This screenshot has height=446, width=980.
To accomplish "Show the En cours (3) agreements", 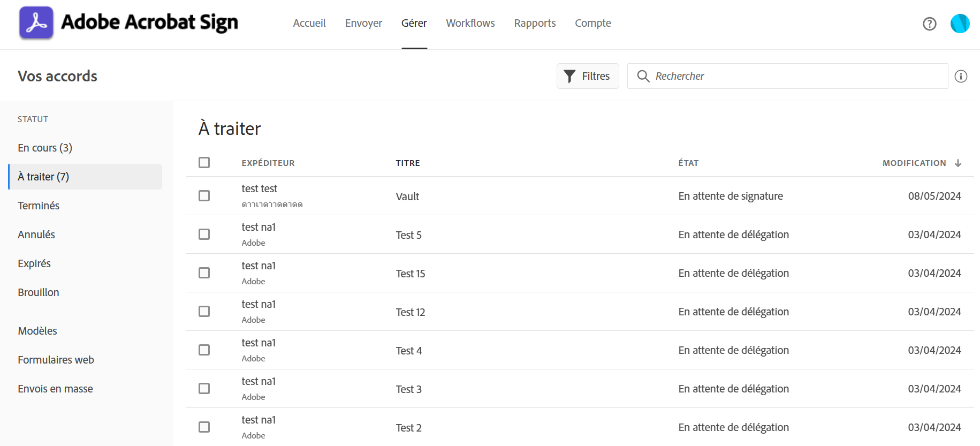I will tap(45, 148).
